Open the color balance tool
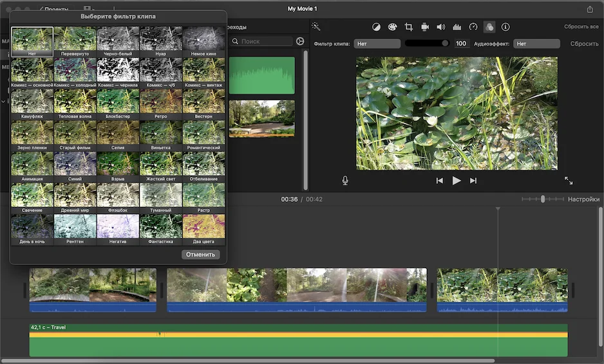604x364 pixels. click(377, 27)
